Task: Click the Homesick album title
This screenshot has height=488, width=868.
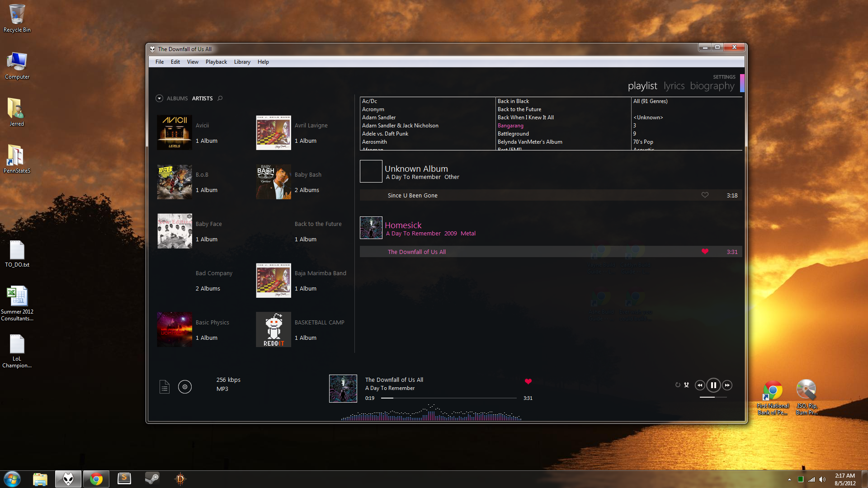Action: coord(403,225)
